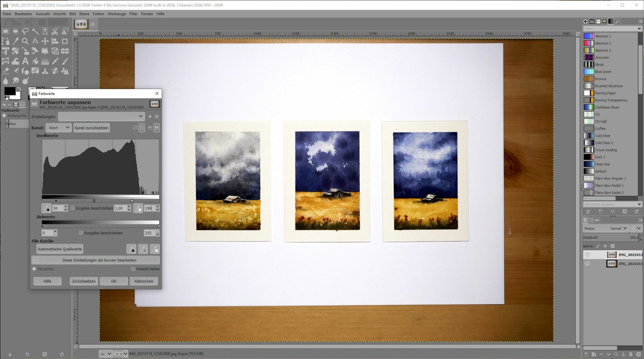Select the Smudge tool

15,81
